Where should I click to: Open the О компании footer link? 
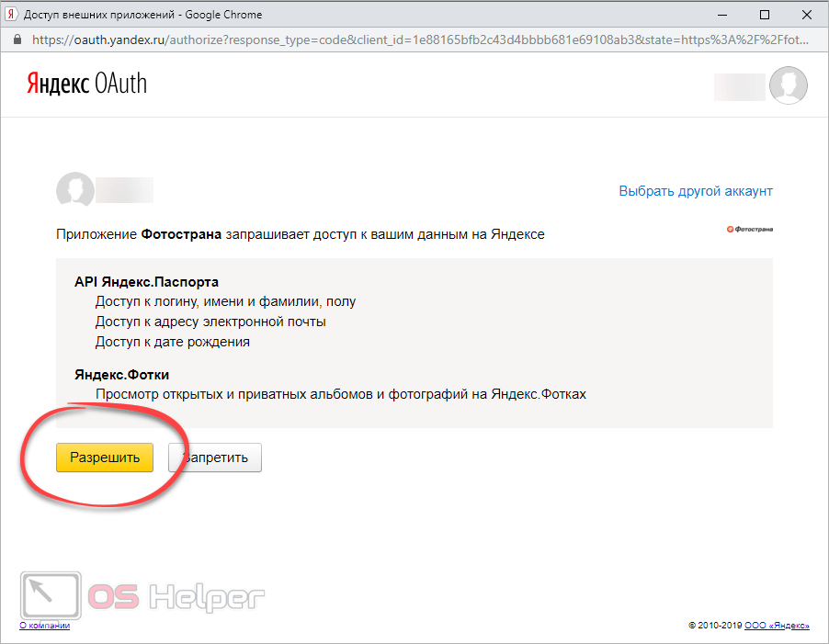click(x=44, y=626)
